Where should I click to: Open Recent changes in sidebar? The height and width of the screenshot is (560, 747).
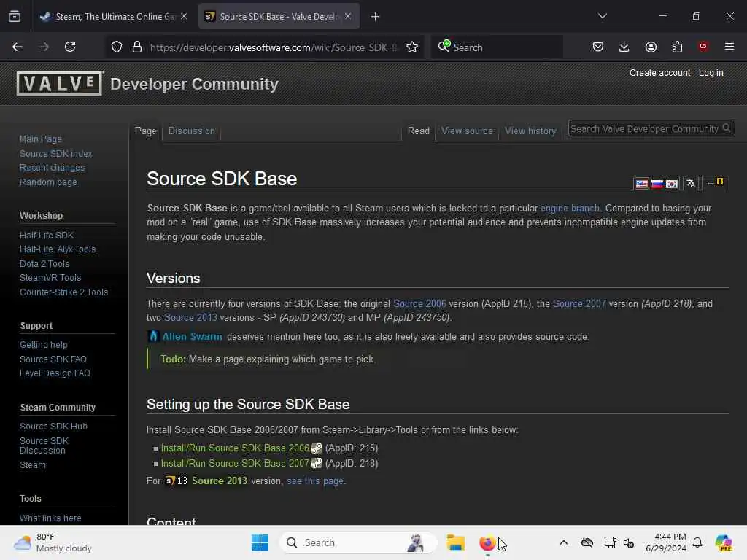52,168
